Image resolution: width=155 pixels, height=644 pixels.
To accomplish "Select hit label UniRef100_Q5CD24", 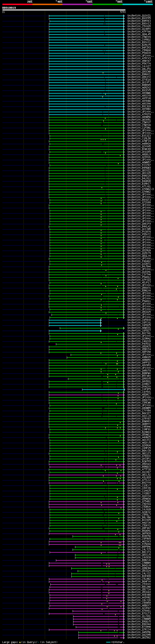I will tap(139, 570).
